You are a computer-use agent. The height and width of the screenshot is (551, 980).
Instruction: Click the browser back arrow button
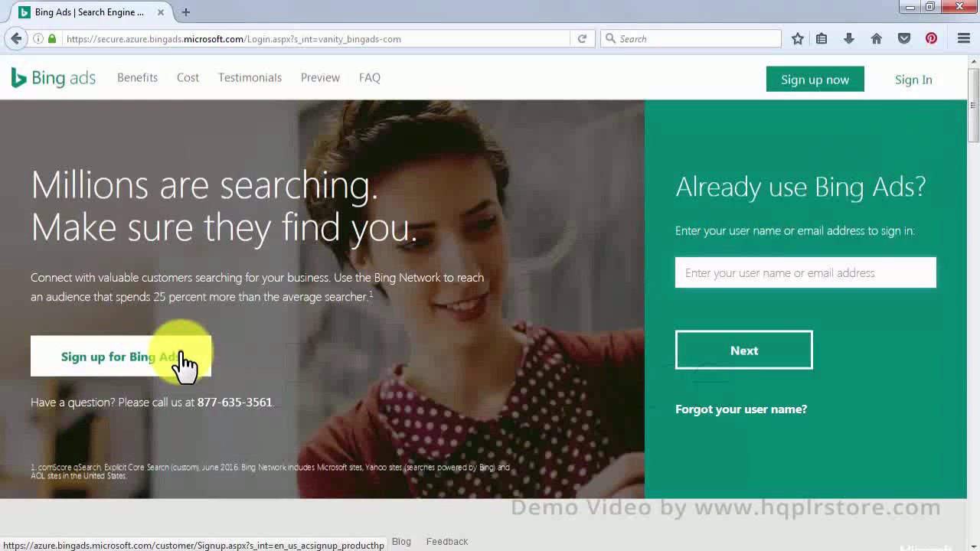point(17,38)
